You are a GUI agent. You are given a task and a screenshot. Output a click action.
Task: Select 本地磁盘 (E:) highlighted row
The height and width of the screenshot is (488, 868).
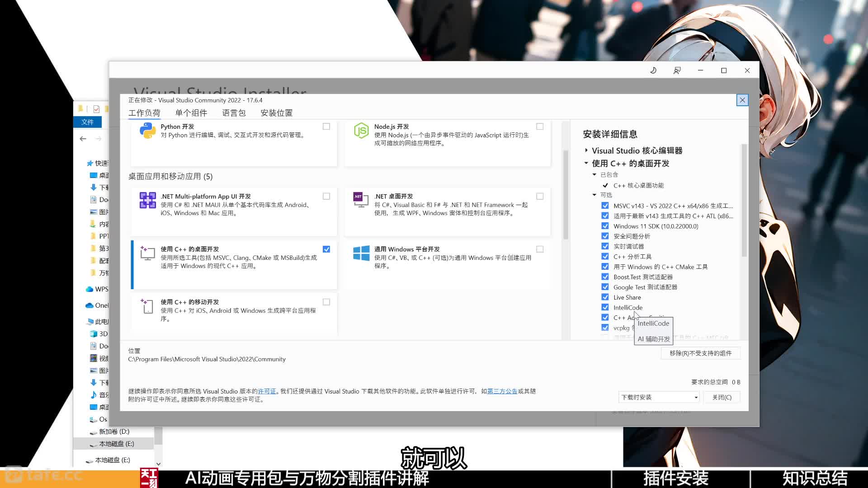coord(113,444)
